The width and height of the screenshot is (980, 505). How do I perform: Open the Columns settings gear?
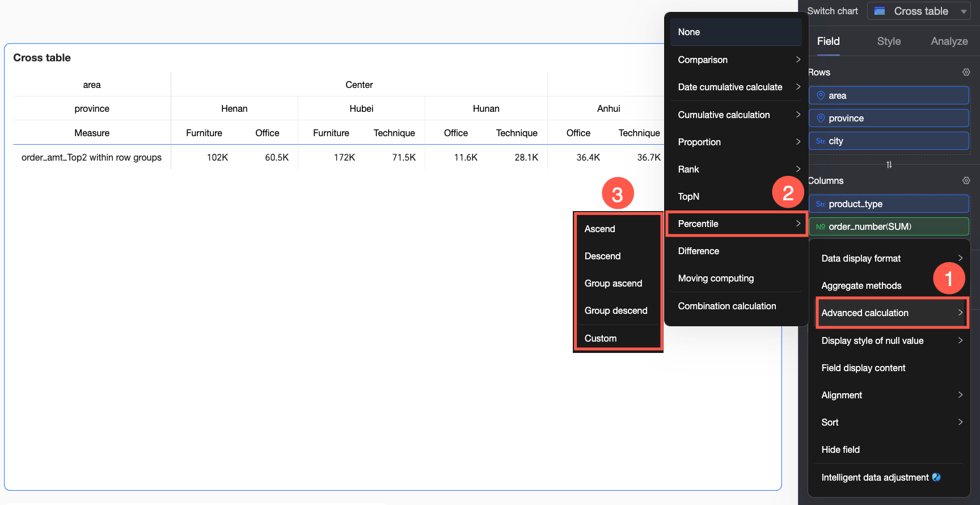(x=966, y=180)
